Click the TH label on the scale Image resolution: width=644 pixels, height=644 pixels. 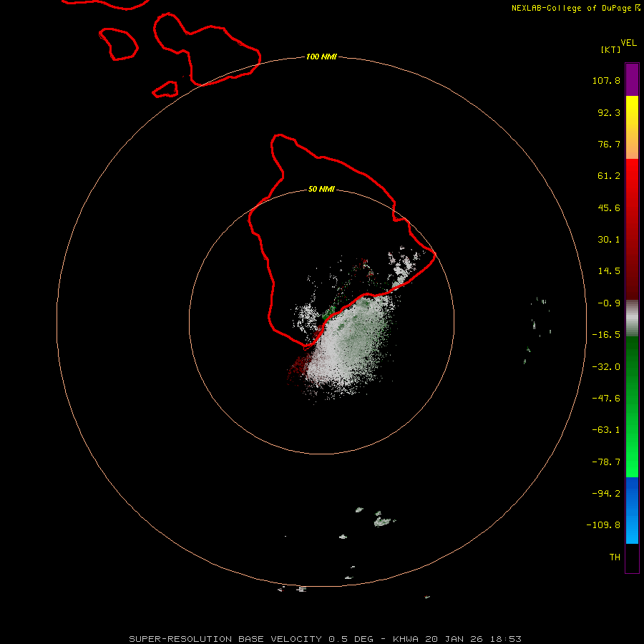(x=615, y=557)
